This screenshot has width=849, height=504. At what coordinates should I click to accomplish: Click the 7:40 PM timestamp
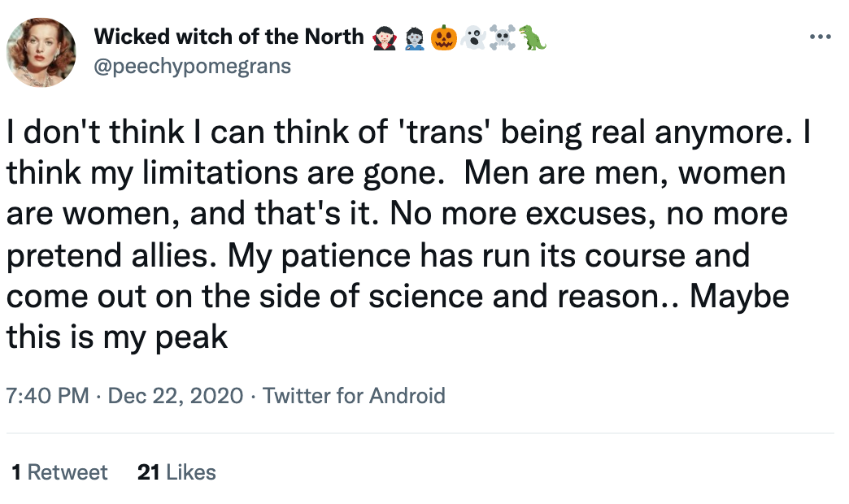[x=47, y=396]
